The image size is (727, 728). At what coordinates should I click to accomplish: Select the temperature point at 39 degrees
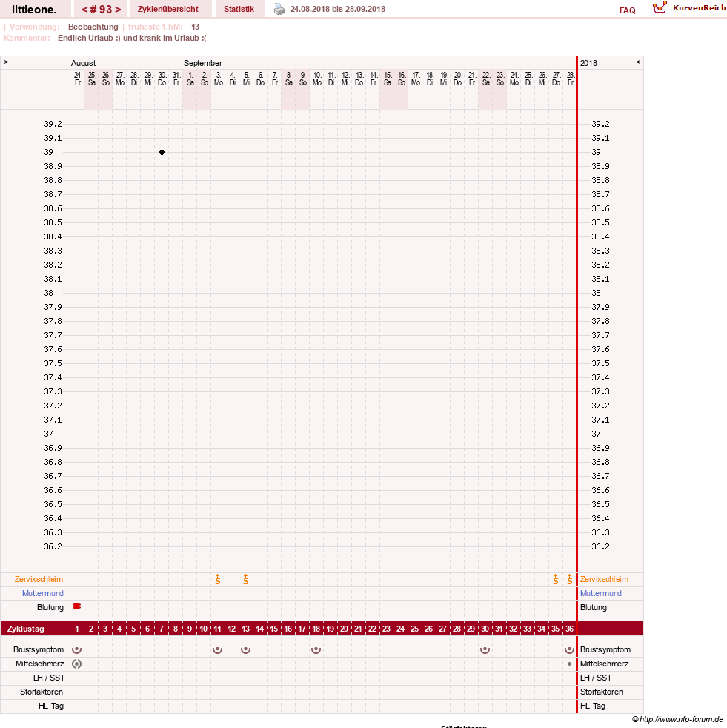[x=162, y=152]
